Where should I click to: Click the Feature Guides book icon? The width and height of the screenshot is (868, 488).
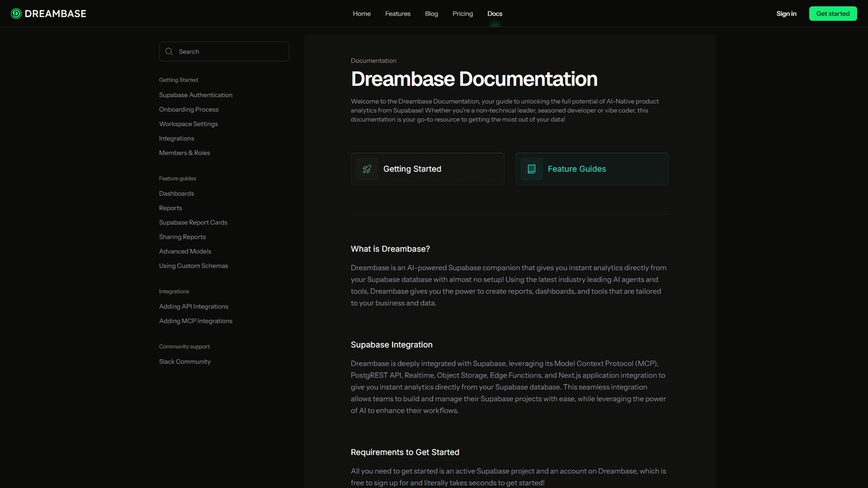click(x=532, y=169)
